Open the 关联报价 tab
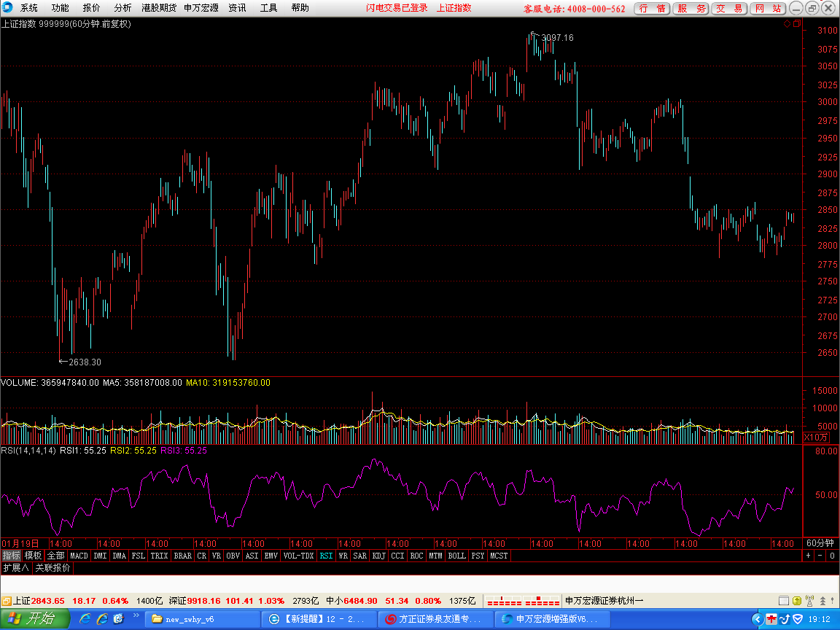Viewport: 840px width, 630px height. coord(52,568)
